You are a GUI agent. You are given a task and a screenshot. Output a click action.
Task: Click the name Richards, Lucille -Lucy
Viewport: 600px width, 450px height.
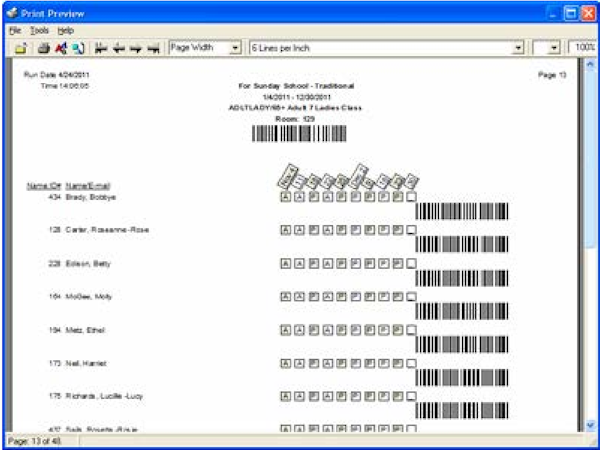[x=104, y=396]
